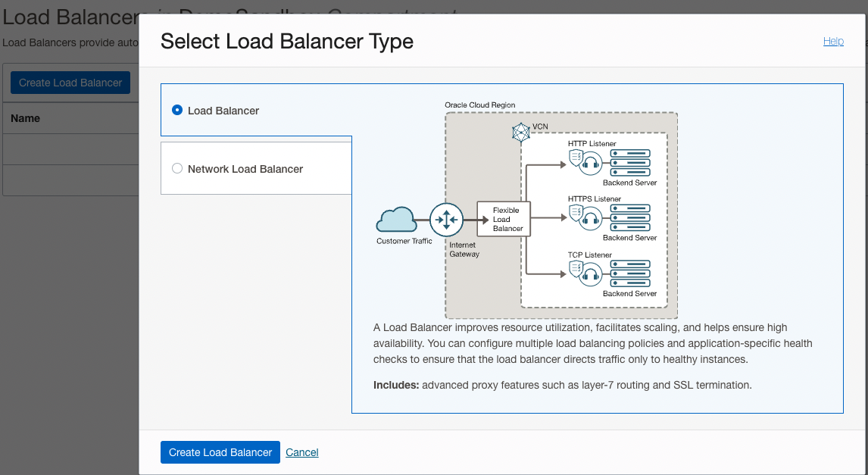This screenshot has height=475, width=868.
Task: Select the Network Load Balancer radio option
Action: click(x=177, y=168)
